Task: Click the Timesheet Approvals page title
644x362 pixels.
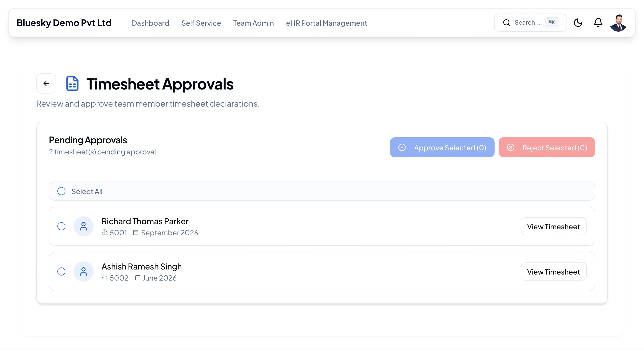Action: click(160, 84)
